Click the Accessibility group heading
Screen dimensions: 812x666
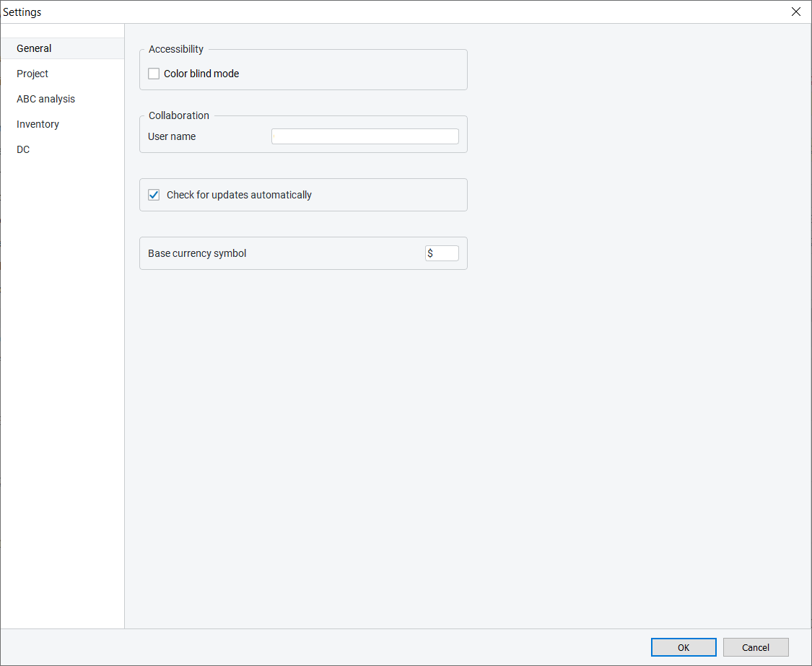tap(176, 49)
